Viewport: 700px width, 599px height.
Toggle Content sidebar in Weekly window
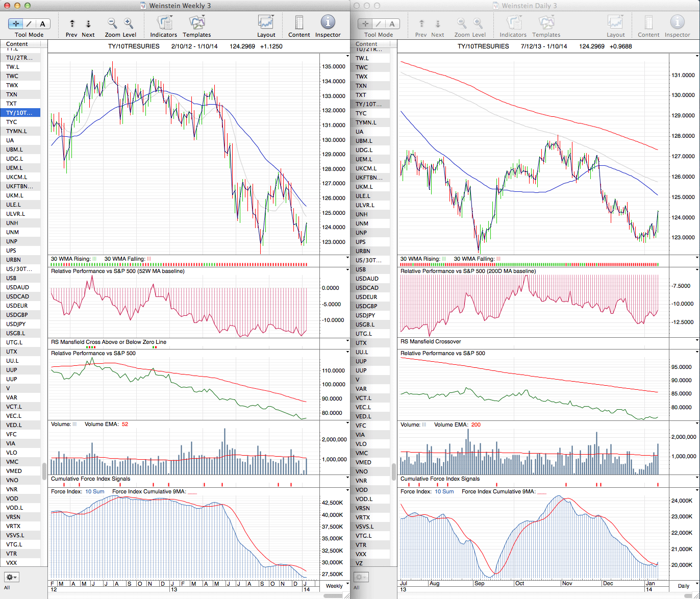point(299,23)
